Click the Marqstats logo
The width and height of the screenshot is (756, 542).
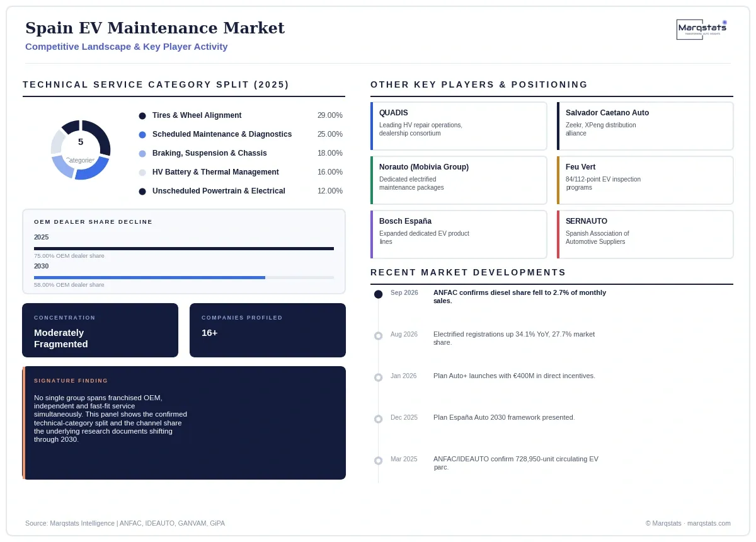coord(702,29)
